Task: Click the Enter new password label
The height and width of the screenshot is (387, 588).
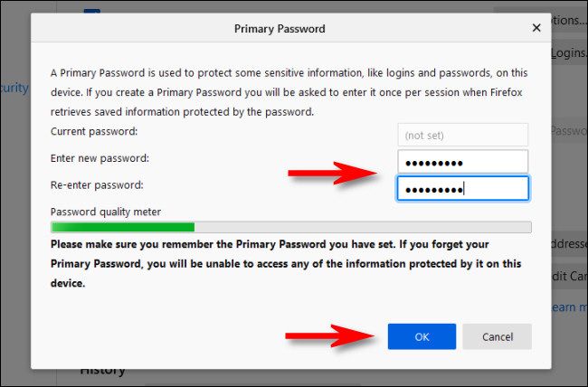Action: click(100, 158)
